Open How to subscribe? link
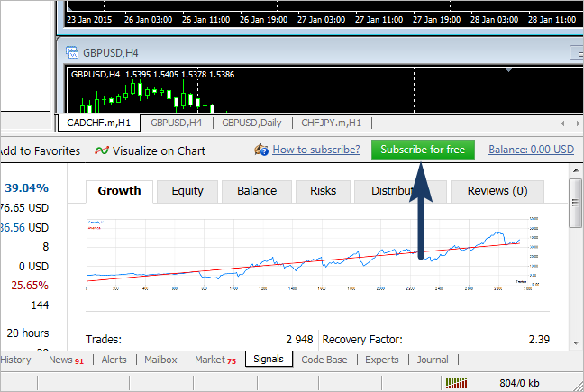The image size is (584, 392). [315, 150]
